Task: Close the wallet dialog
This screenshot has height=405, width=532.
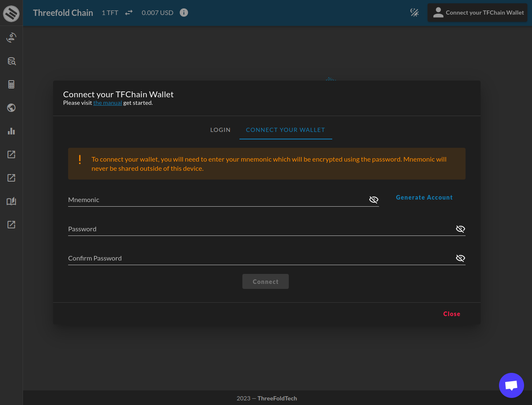Action: 452,314
